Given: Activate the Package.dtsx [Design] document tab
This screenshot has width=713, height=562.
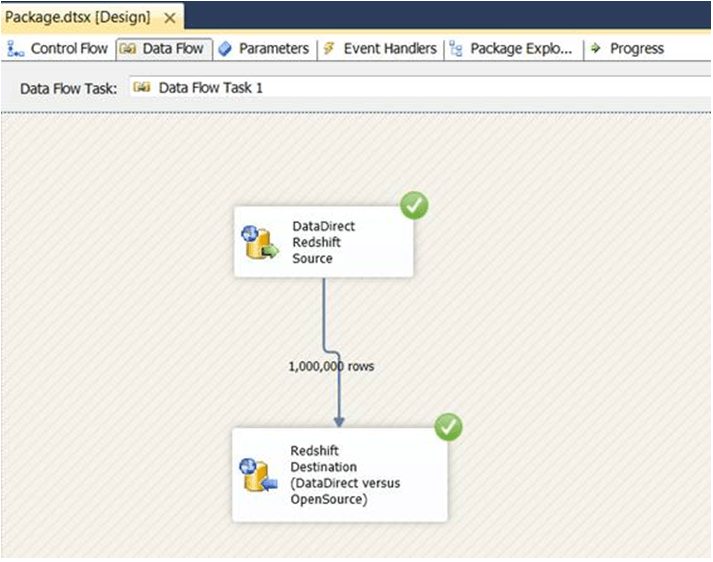Looking at the screenshot, I should coord(78,18).
